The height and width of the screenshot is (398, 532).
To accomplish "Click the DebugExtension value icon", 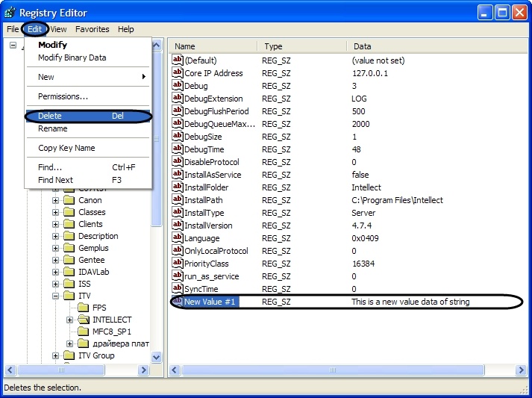I will (x=178, y=99).
